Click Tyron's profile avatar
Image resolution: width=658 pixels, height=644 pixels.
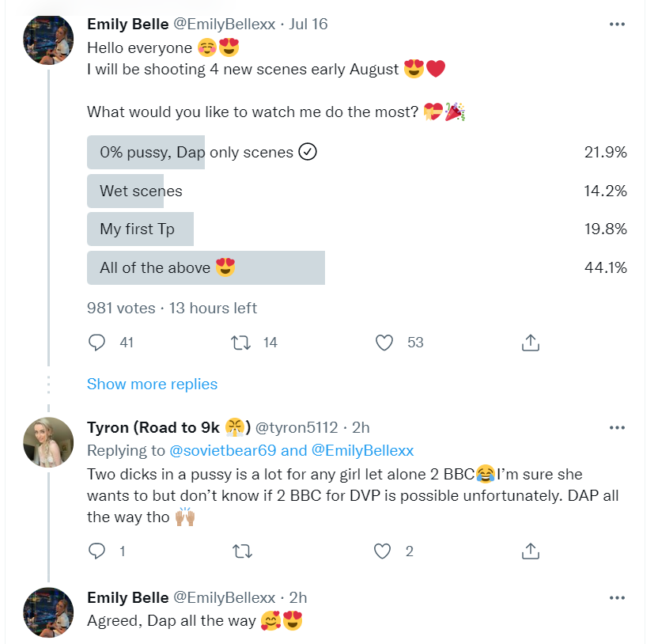[x=50, y=442]
